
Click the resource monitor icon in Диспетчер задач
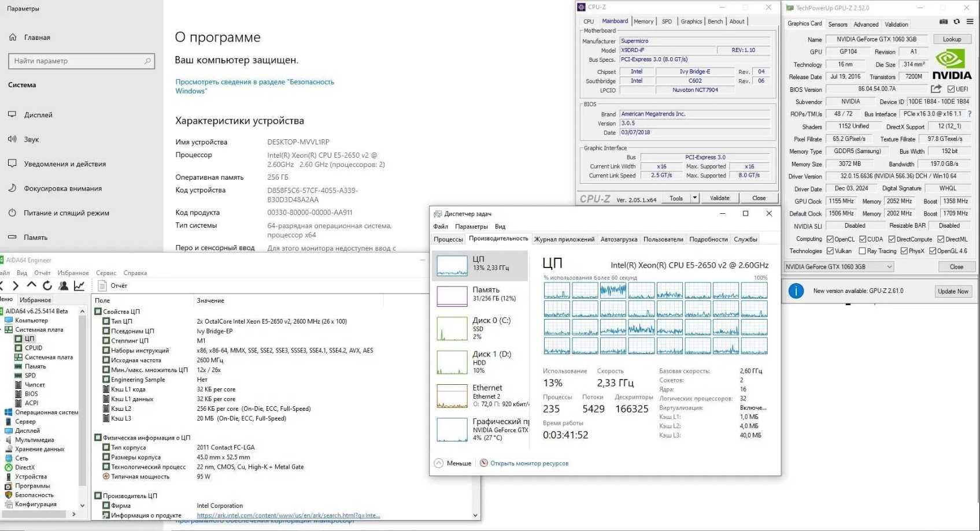pyautogui.click(x=484, y=463)
